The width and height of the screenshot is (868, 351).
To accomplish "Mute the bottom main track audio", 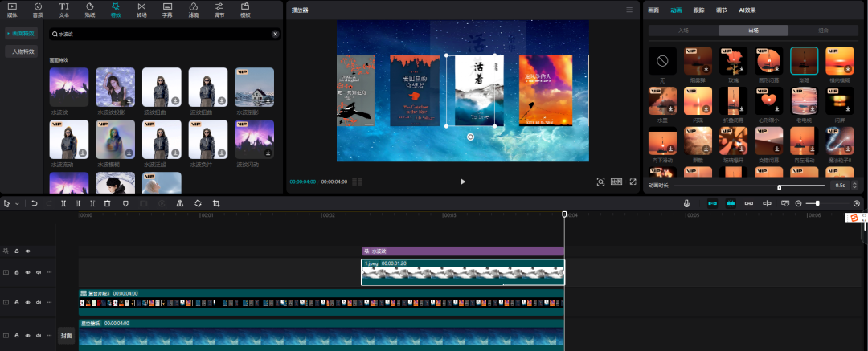I will 39,336.
